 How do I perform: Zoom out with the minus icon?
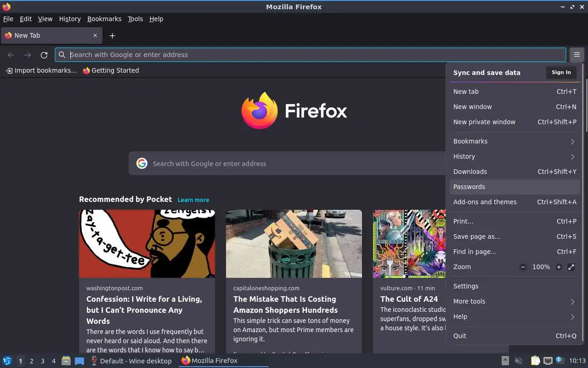(x=523, y=267)
